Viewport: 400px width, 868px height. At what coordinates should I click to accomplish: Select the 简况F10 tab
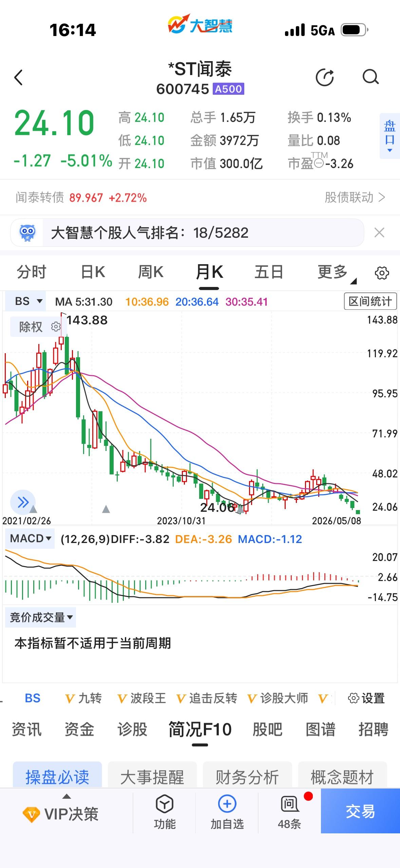pyautogui.click(x=200, y=729)
